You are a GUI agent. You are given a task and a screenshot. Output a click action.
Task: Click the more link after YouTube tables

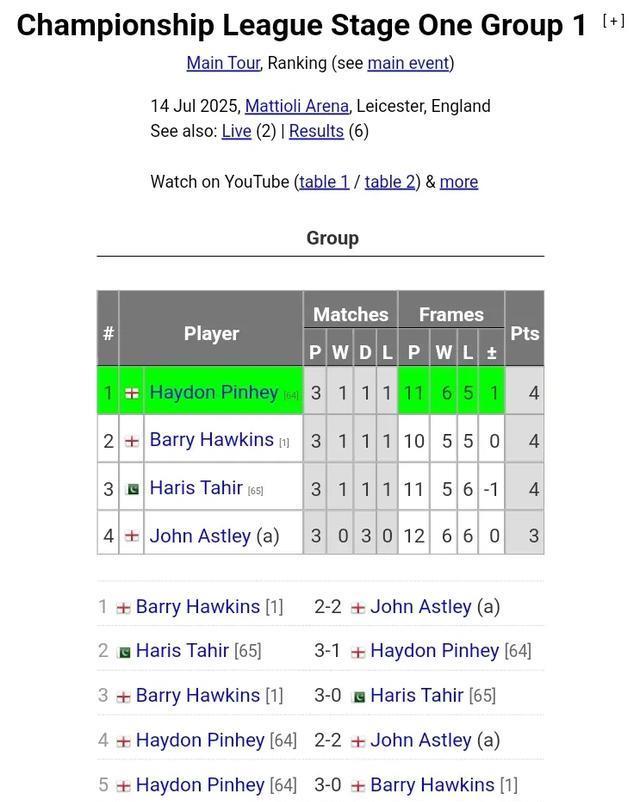click(459, 182)
